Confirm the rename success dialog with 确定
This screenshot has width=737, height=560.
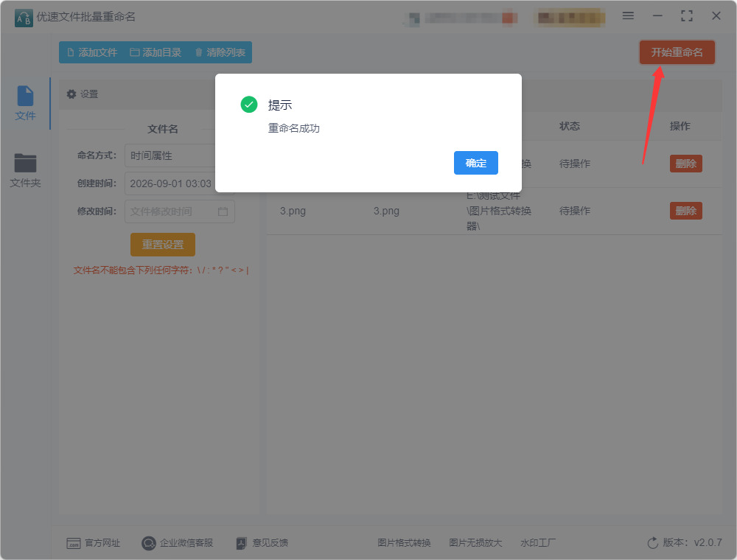coord(475,163)
